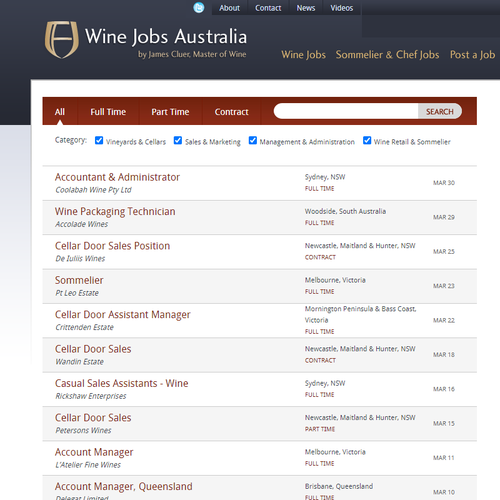Open the Wine Packaging Technician job
This screenshot has width=500, height=500.
[115, 212]
